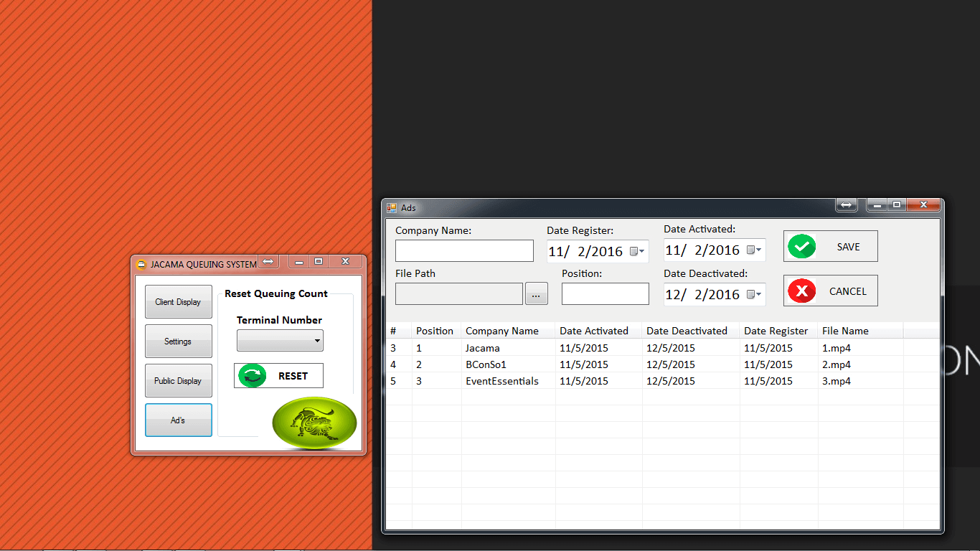
Task: Open the Date Activated calendar dropdown
Action: tap(754, 250)
